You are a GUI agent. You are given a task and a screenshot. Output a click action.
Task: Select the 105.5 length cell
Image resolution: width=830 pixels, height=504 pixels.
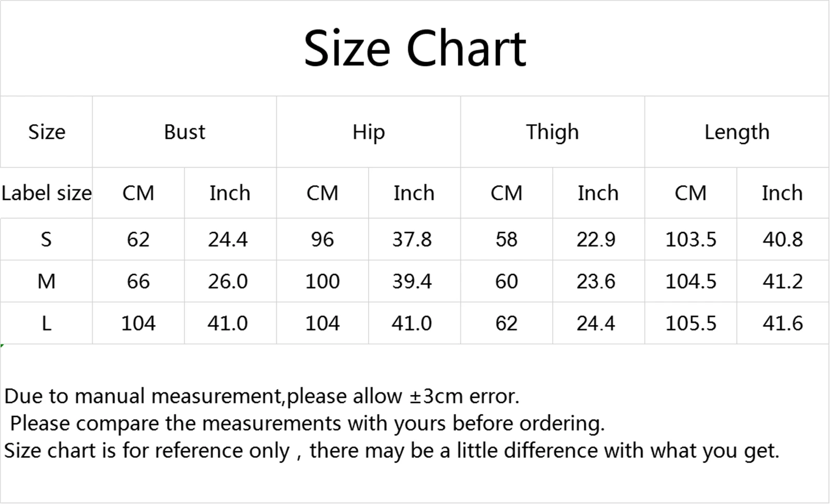[691, 323]
